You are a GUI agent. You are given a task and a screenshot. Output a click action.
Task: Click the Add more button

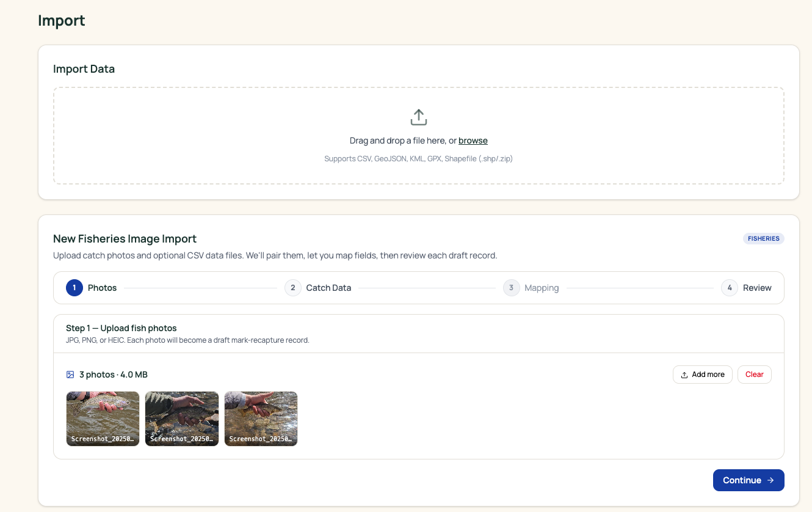tap(702, 375)
